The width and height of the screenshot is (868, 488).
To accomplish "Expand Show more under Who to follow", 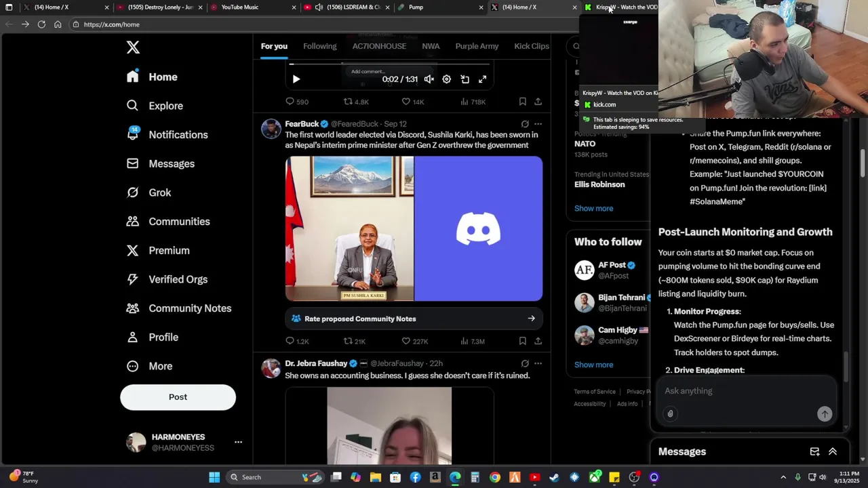I will coord(593,365).
